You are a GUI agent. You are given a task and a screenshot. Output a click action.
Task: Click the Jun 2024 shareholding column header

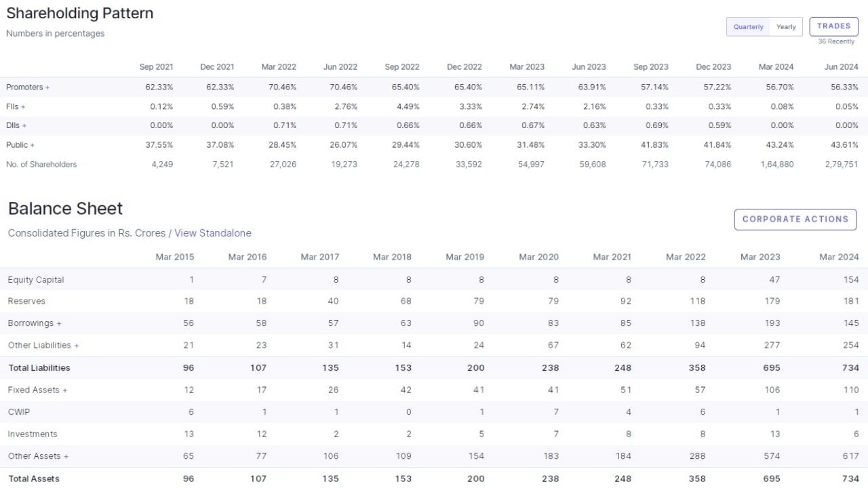pyautogui.click(x=841, y=67)
